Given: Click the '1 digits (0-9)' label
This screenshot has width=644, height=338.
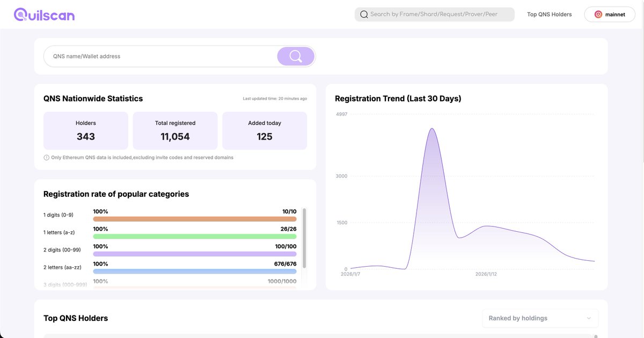Looking at the screenshot, I should (x=58, y=215).
